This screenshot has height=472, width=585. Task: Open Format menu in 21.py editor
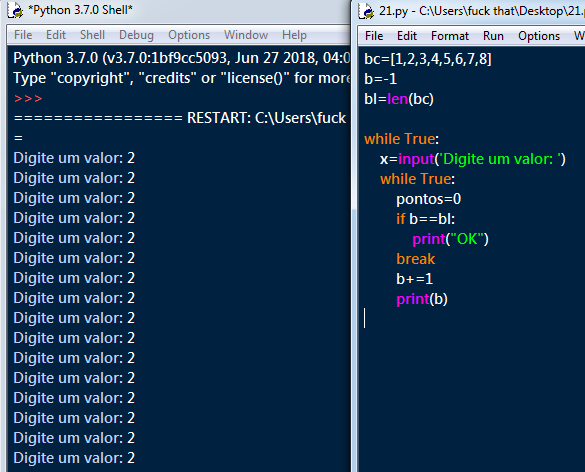tap(450, 36)
